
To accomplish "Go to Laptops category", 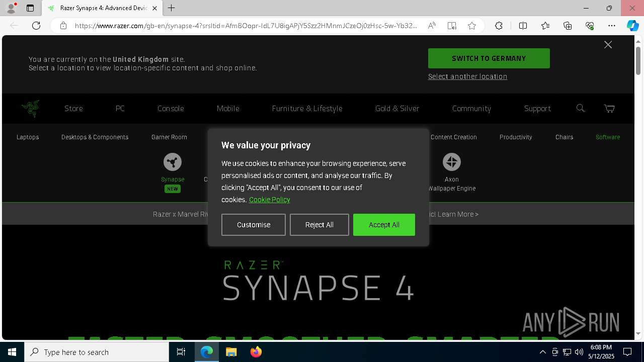I will point(28,137).
